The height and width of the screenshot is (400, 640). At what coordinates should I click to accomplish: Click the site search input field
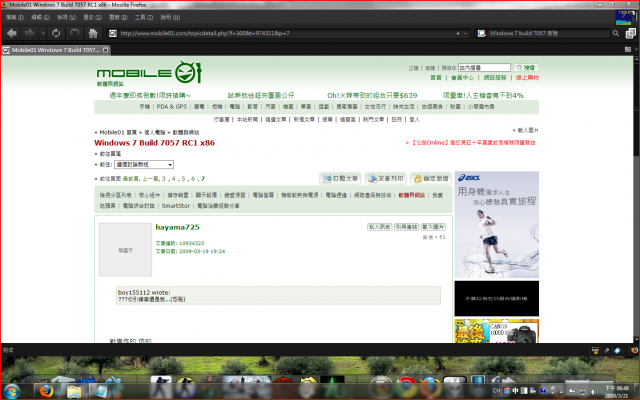tap(484, 68)
